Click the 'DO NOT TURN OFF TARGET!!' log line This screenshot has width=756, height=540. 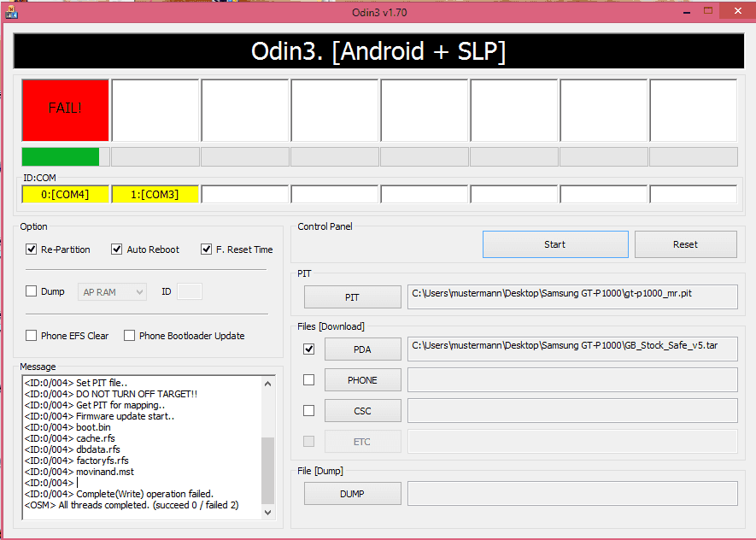pos(110,394)
